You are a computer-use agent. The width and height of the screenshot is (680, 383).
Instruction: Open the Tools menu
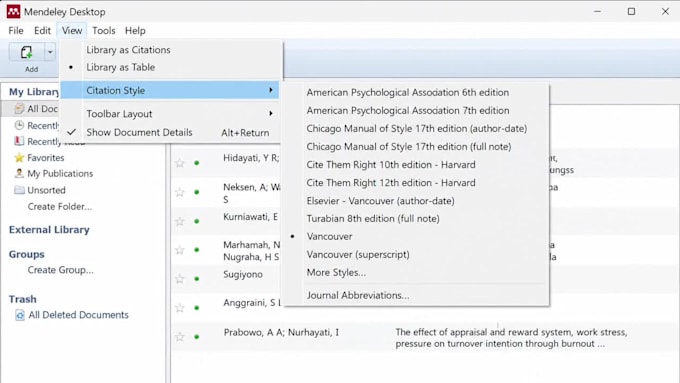click(104, 31)
